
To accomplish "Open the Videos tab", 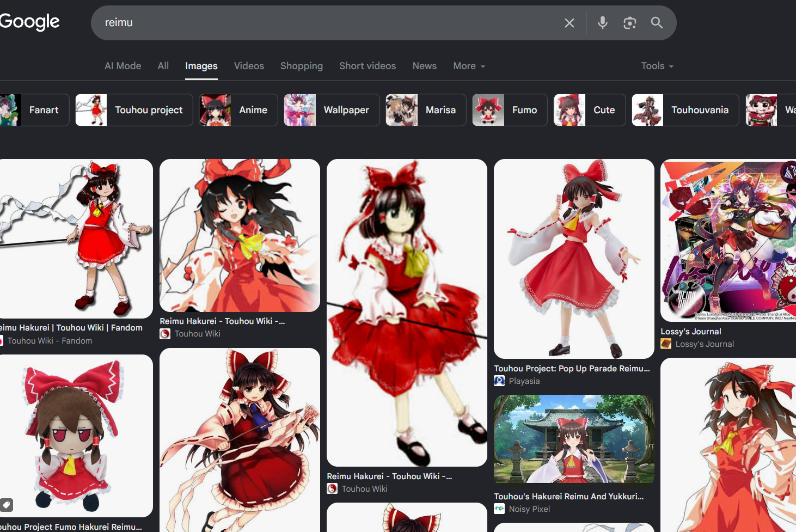I will coord(249,66).
